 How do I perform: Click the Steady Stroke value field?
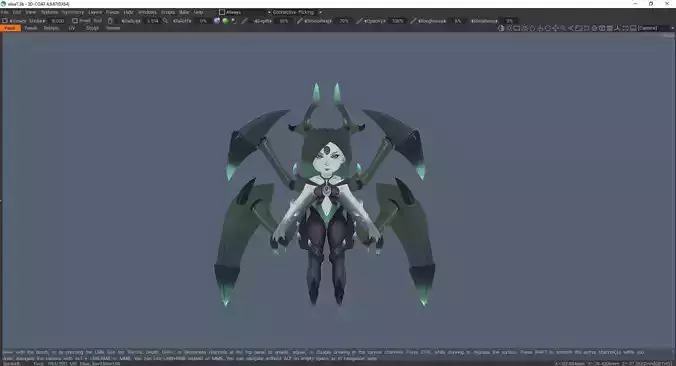click(58, 21)
